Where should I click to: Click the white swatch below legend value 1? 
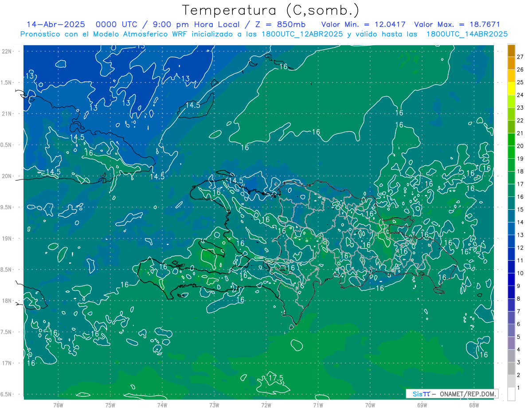coord(511,394)
